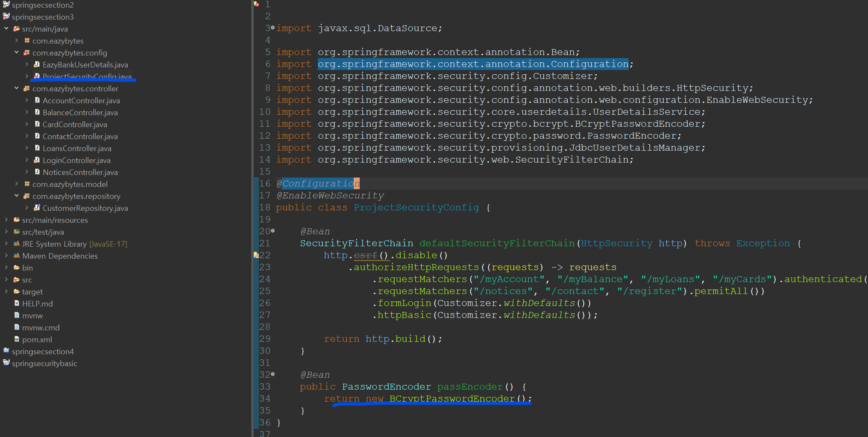This screenshot has width=868, height=437.
Task: Collapse the com.eazybytes.config package node
Action: pyautogui.click(x=17, y=52)
